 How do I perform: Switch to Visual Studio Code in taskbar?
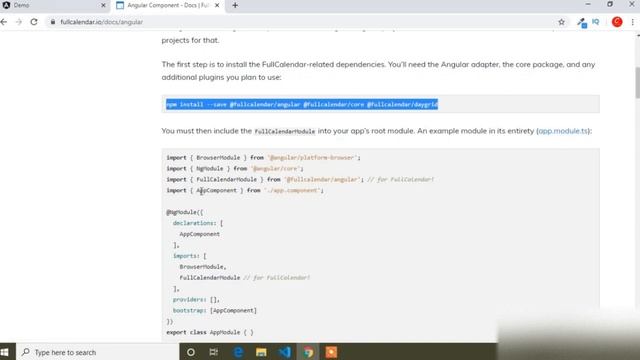point(285,352)
